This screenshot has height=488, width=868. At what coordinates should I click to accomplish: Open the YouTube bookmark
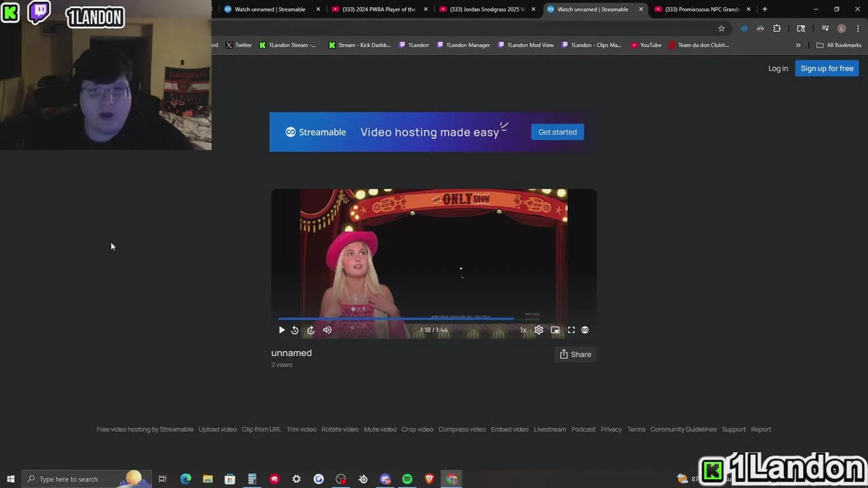coord(646,45)
